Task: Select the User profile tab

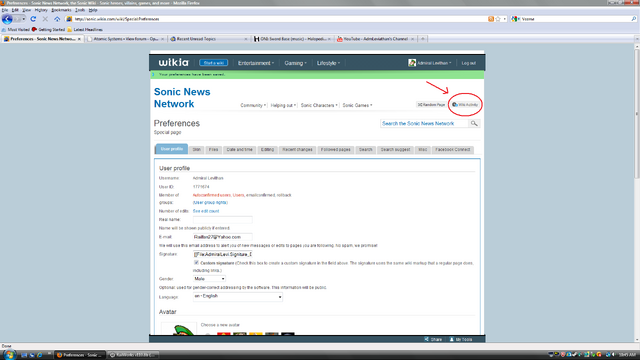Action: coord(171,149)
